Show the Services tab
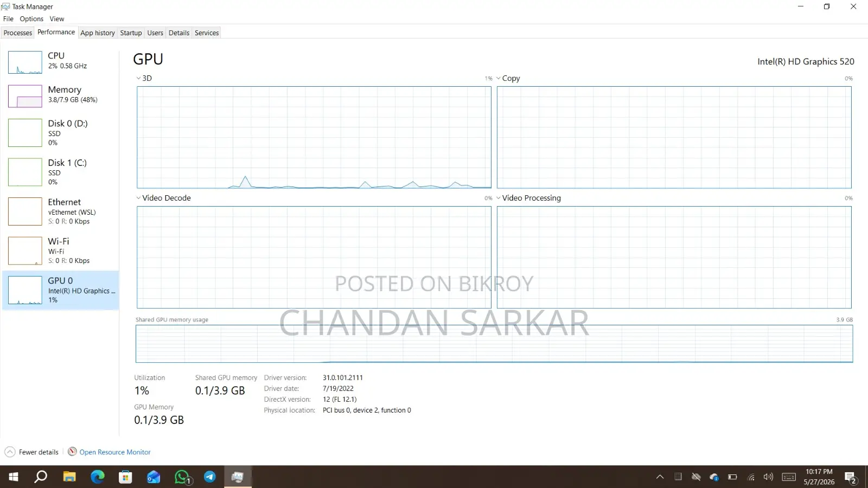The width and height of the screenshot is (868, 488). [x=207, y=33]
